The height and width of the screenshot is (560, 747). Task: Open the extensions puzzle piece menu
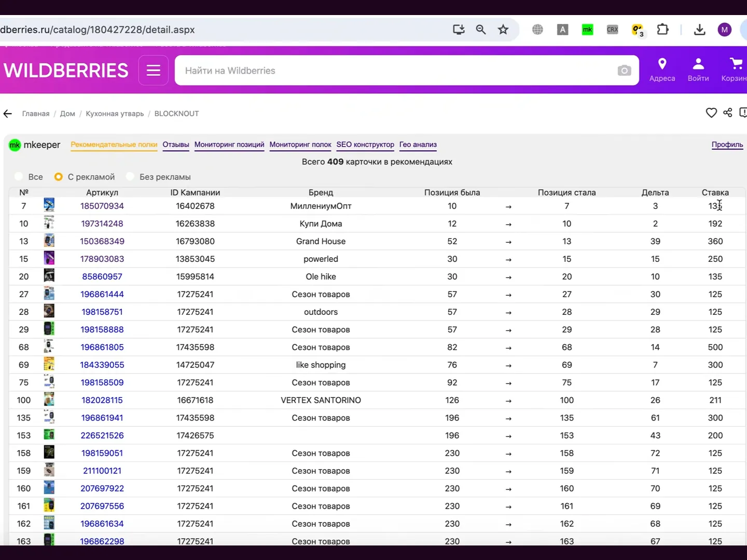point(662,30)
